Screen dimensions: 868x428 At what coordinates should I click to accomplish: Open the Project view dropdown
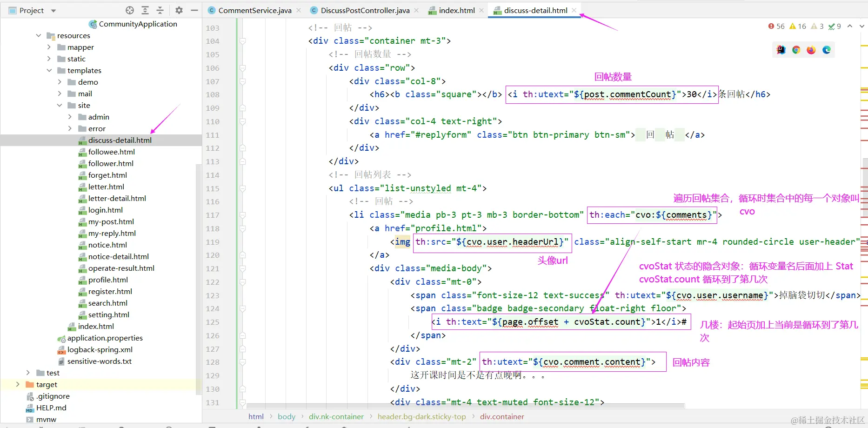tap(53, 10)
